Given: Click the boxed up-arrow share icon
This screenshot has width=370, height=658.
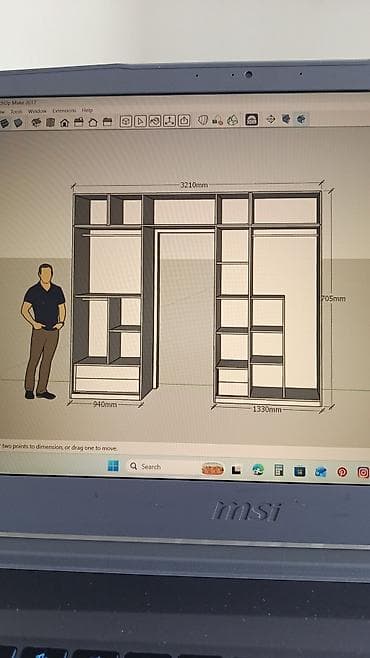Looking at the screenshot, I should [x=184, y=120].
